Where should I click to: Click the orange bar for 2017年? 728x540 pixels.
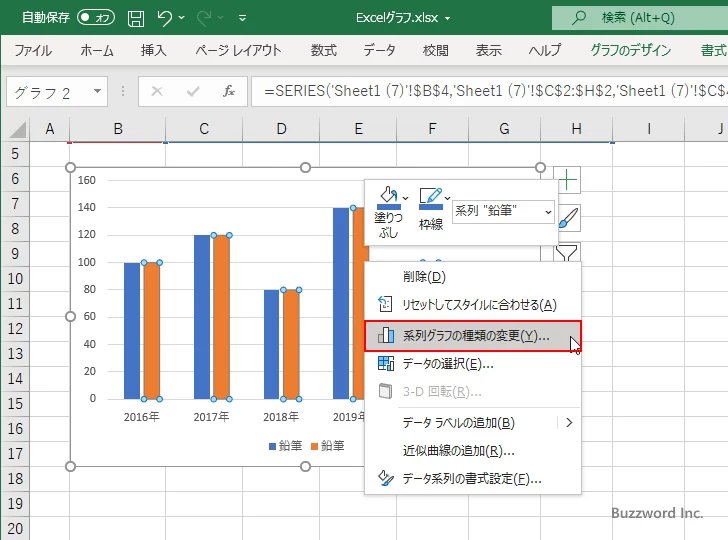pyautogui.click(x=221, y=317)
